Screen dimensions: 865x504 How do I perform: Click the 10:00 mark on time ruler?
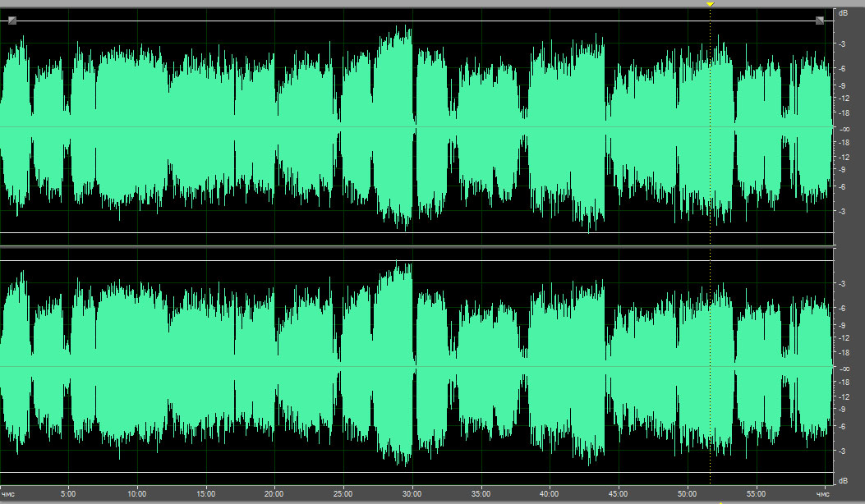tap(136, 494)
